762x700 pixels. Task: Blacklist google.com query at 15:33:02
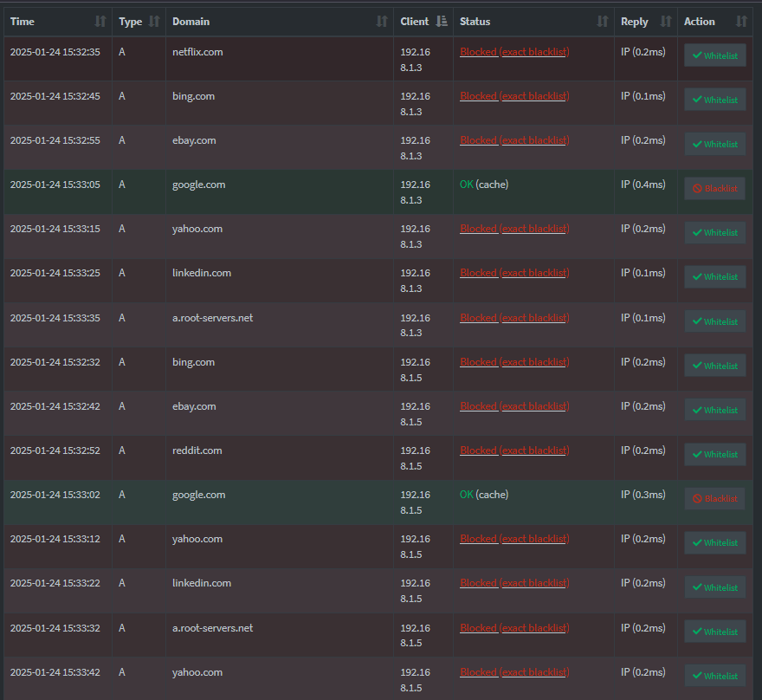pyautogui.click(x=715, y=498)
